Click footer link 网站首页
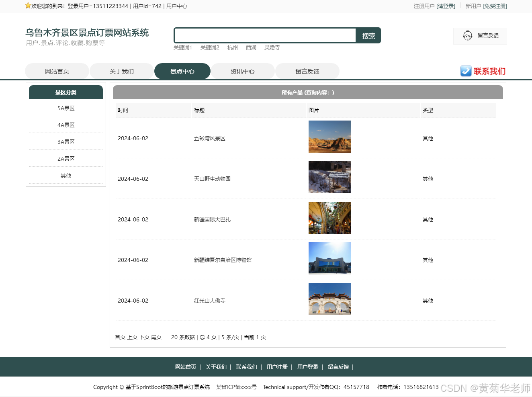 (186, 367)
